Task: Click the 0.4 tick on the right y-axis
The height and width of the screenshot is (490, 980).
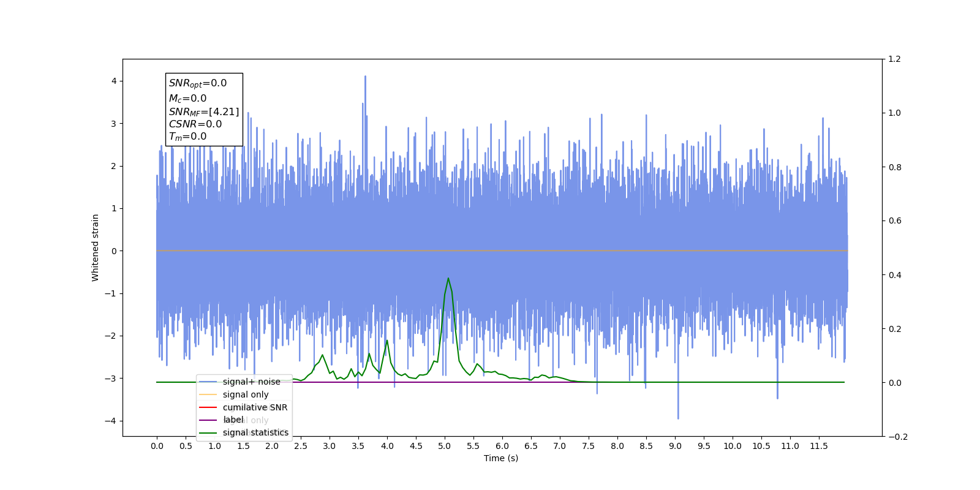Action: [895, 275]
